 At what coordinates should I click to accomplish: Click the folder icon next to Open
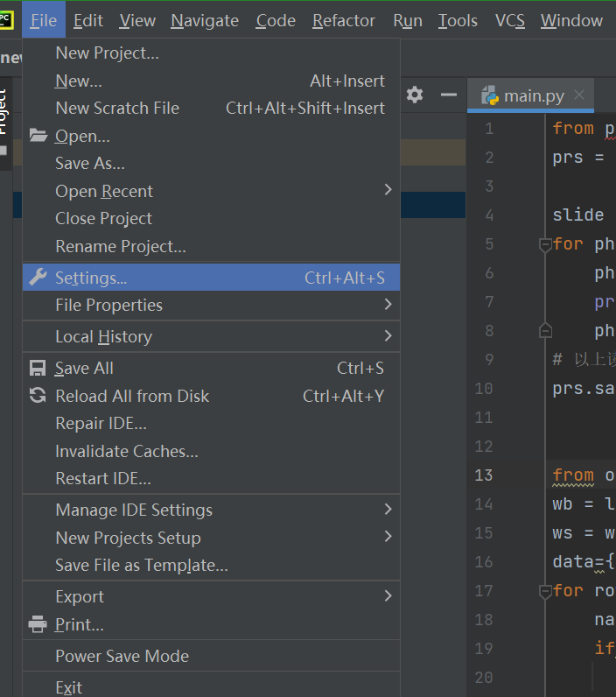point(38,136)
